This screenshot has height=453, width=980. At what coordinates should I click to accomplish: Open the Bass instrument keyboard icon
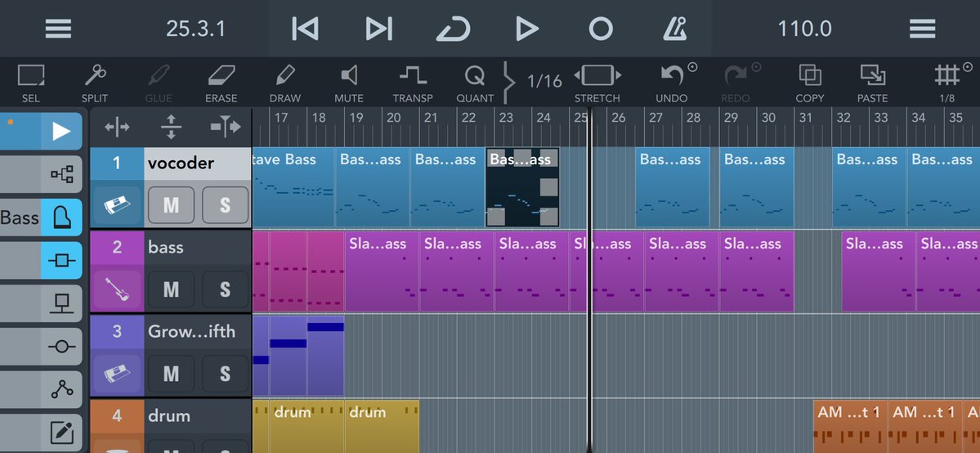pyautogui.click(x=61, y=218)
